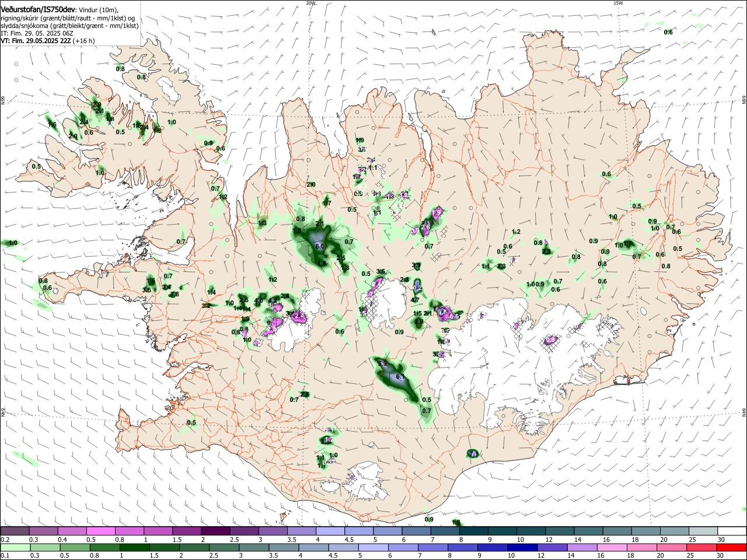Click the bright pink 0.5 swatch in top legend
Screen dimensions: 747x560
click(x=100, y=531)
